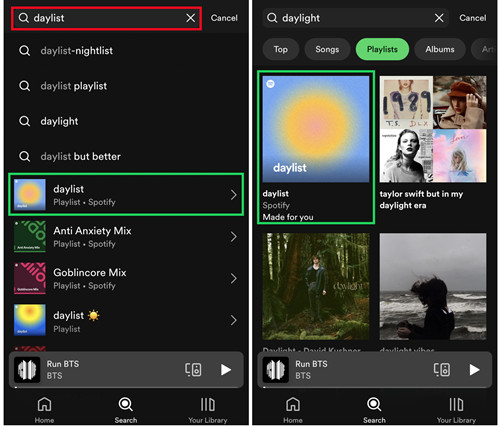Go to Home in right screen nav bar

click(x=293, y=410)
